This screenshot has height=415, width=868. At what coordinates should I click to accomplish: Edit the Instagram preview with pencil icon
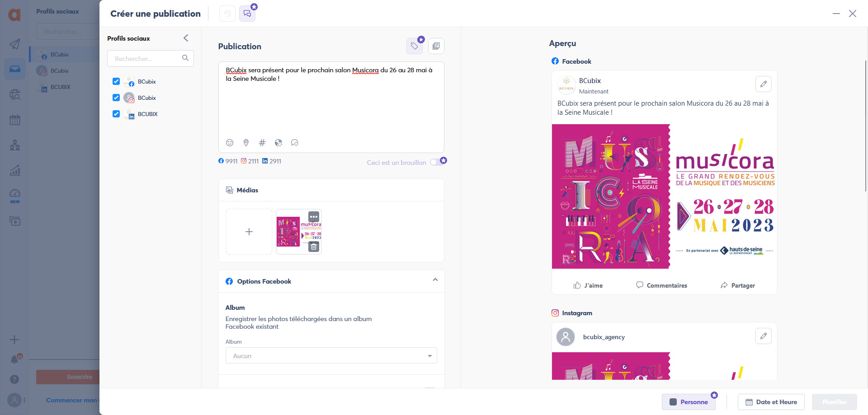[x=764, y=336]
